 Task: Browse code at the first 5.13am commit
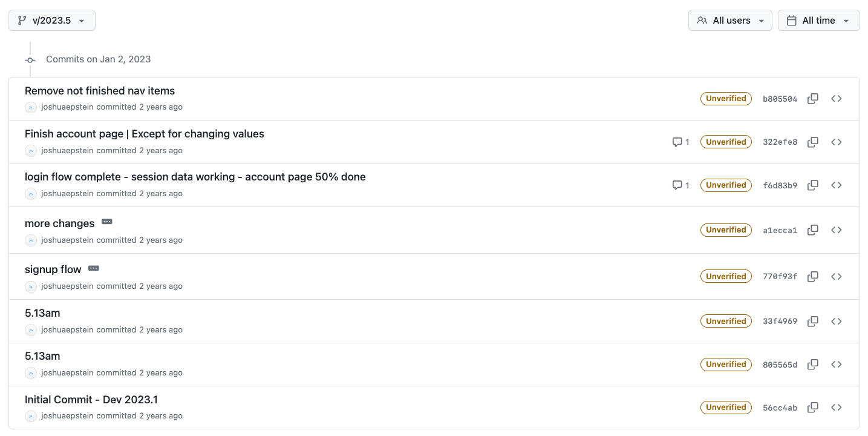[x=837, y=321]
